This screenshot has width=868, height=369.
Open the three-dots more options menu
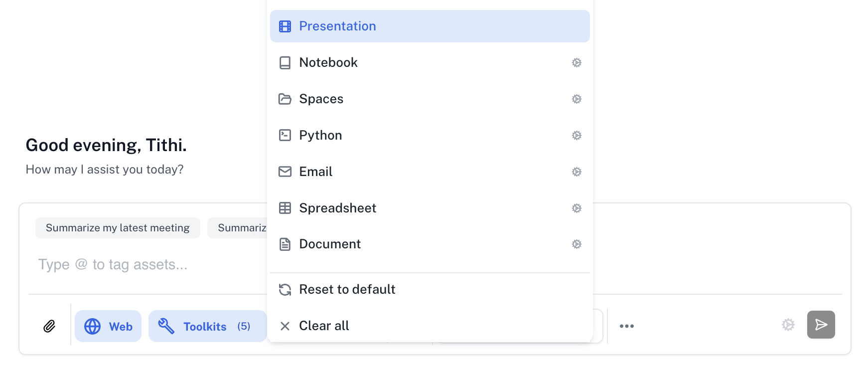(x=626, y=326)
